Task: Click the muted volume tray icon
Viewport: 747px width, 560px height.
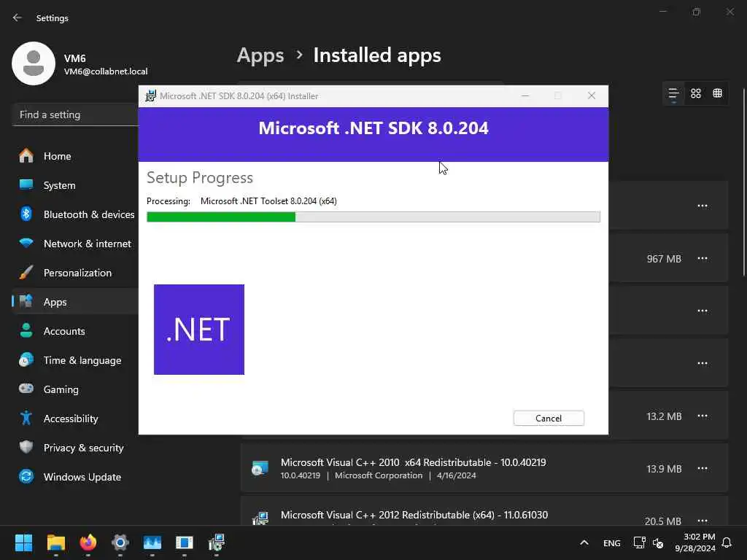Action: 658,542
